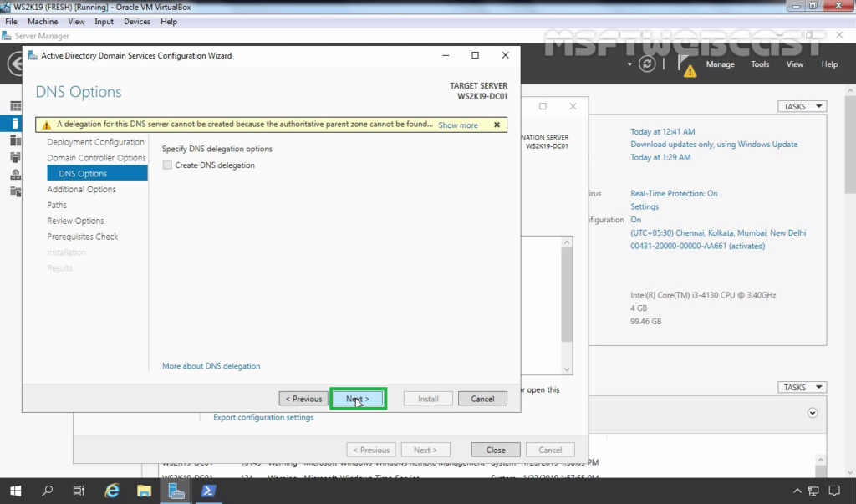Click the Today at 12:41 AM link
The height and width of the screenshot is (504, 856).
pyautogui.click(x=663, y=131)
